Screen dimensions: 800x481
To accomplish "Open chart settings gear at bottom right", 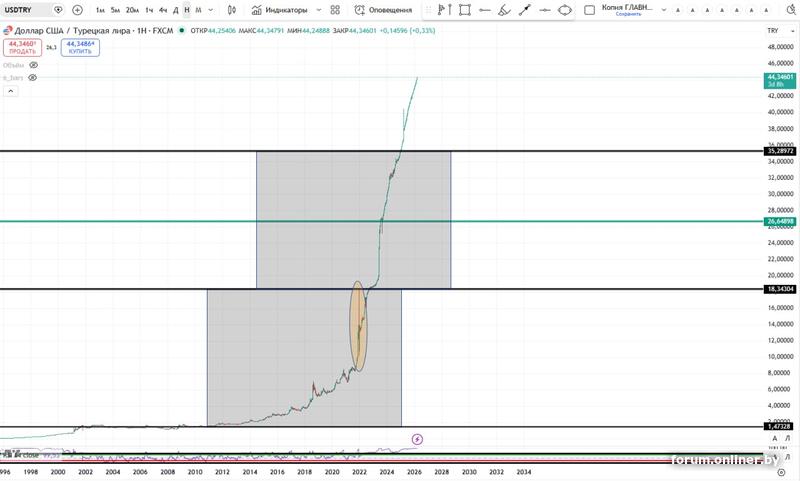I will click(x=781, y=472).
